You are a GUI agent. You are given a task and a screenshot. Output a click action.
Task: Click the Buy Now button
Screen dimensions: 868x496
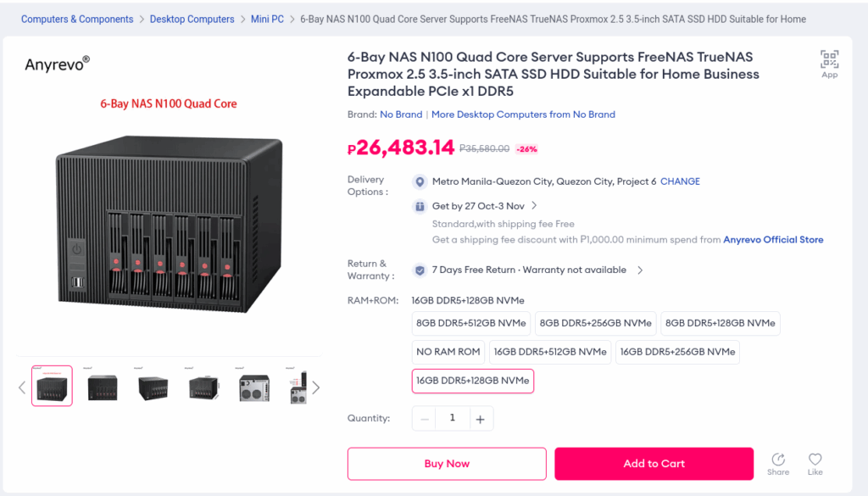(x=447, y=464)
